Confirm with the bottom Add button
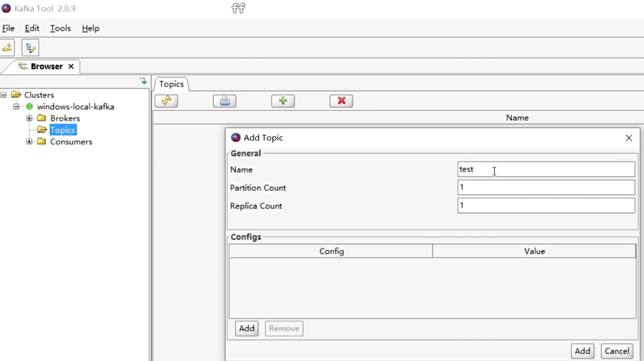The height and width of the screenshot is (361, 644). [582, 351]
